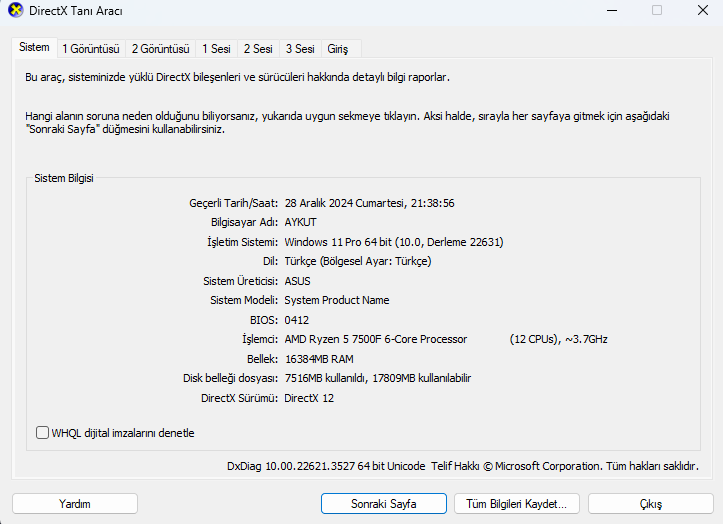Click the DirectX Sürümü value text
The height and width of the screenshot is (524, 723).
pyautogui.click(x=309, y=398)
